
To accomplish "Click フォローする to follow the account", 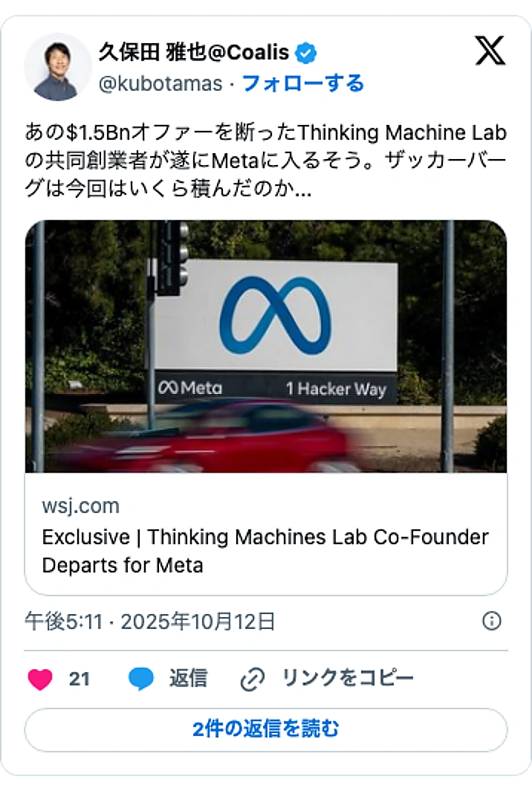I will click(303, 83).
